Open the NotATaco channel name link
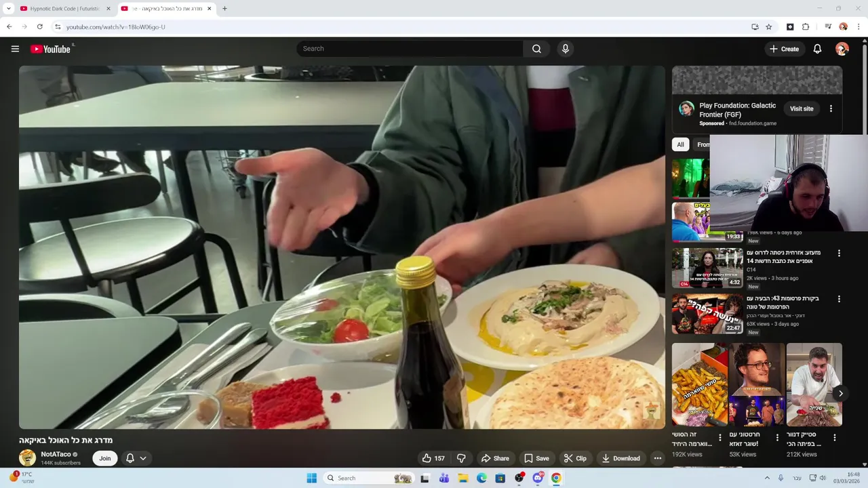 [56, 454]
